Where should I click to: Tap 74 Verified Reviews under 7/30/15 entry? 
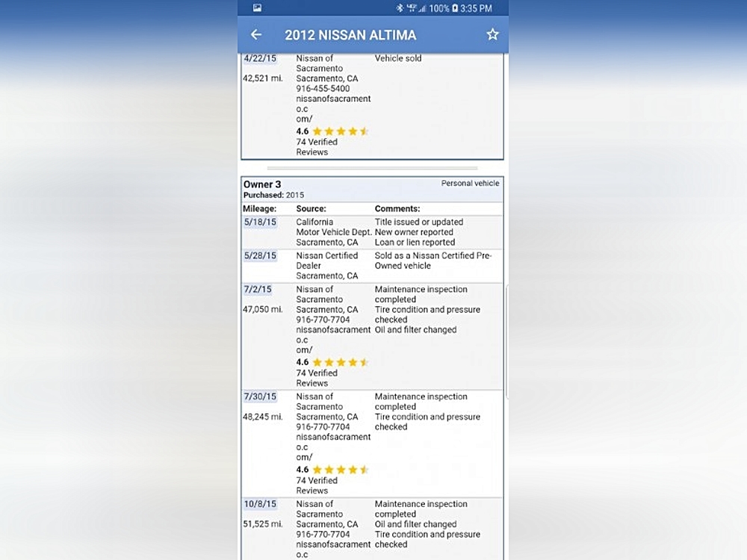(316, 486)
